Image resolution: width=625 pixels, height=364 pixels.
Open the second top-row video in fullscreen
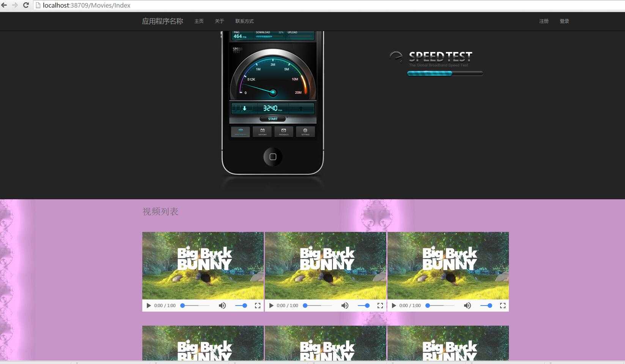[x=380, y=306]
